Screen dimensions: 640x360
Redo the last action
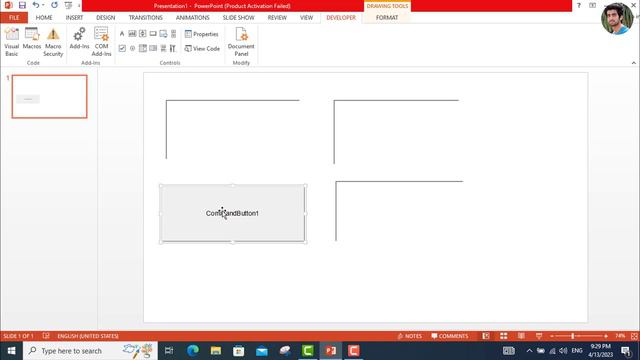pos(54,5)
